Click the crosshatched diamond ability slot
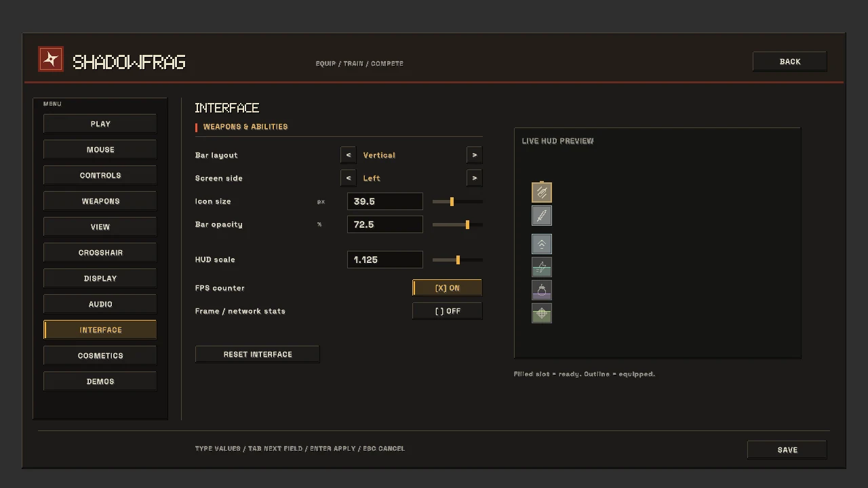Image resolution: width=868 pixels, height=488 pixels. [542, 313]
